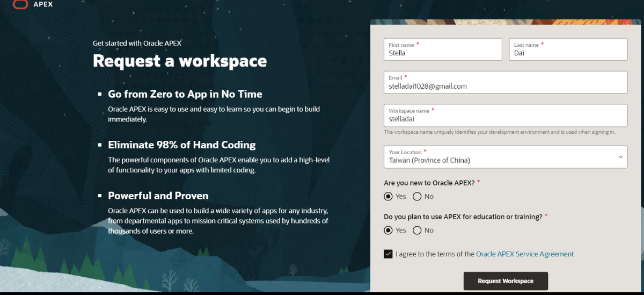Viewport: 644px width, 295px height.
Task: Click the 'Powerful and Proven' heading
Action: (158, 196)
